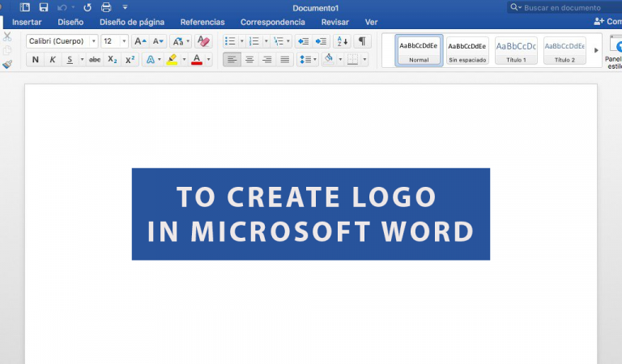Click the numbered list icon
This screenshot has width=622, height=364.
click(x=253, y=41)
